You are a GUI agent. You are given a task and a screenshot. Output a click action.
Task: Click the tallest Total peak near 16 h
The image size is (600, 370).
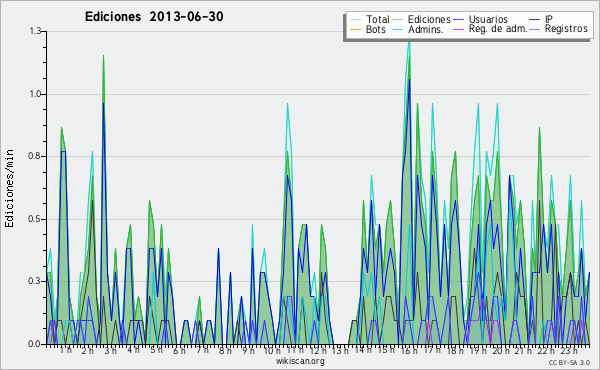[409, 41]
